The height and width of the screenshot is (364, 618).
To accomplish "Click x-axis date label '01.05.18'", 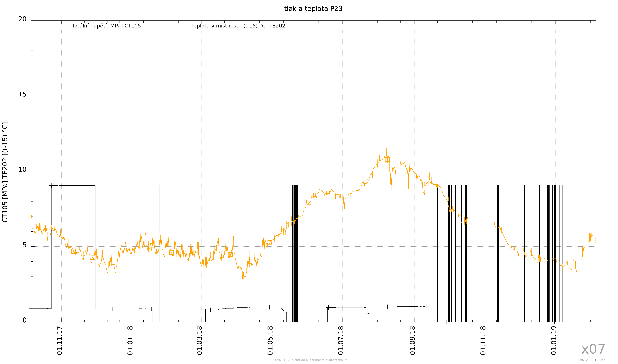I will pos(270,341).
